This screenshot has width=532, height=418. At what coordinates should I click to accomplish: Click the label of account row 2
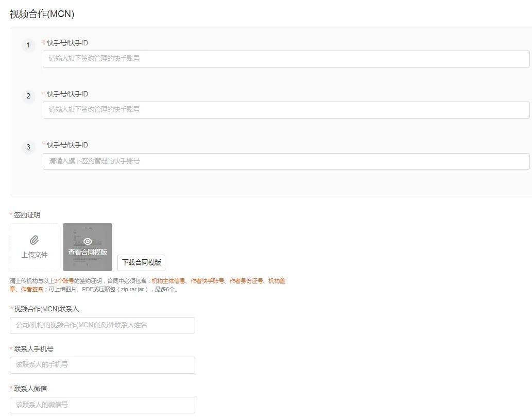[x=67, y=94]
